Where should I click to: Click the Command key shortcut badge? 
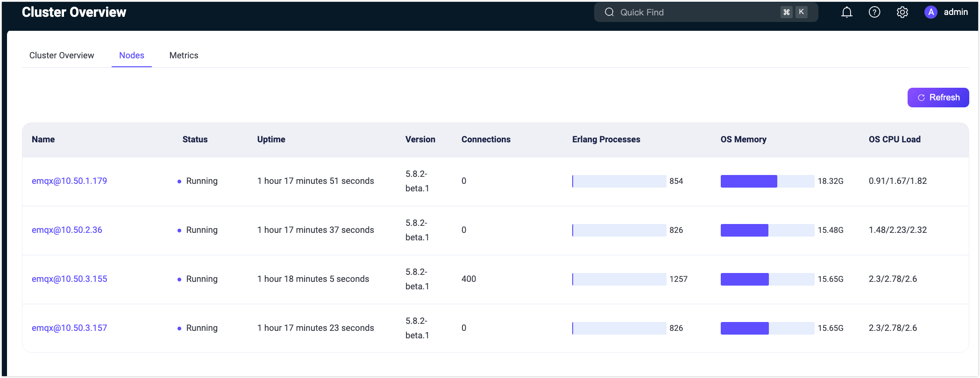[787, 13]
